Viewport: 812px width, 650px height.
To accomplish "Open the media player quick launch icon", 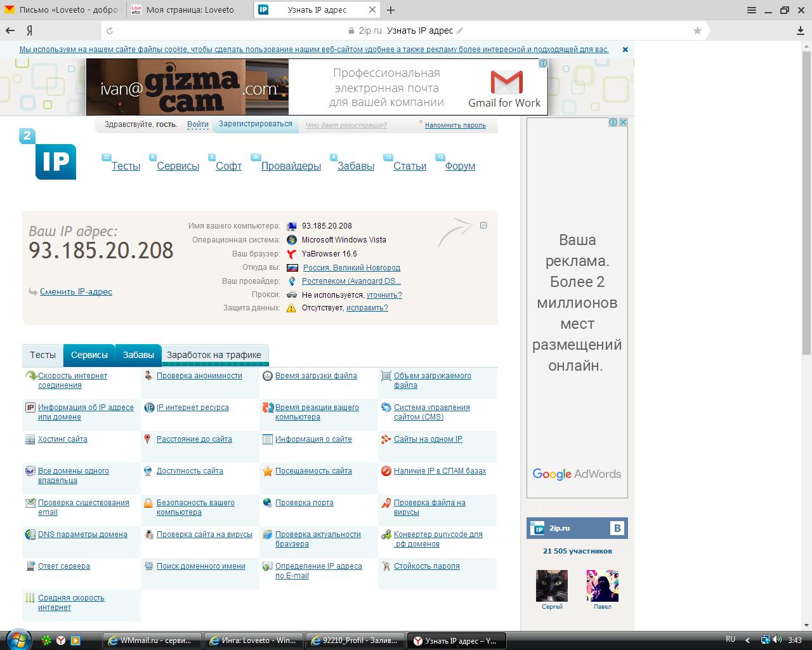I will [75, 640].
